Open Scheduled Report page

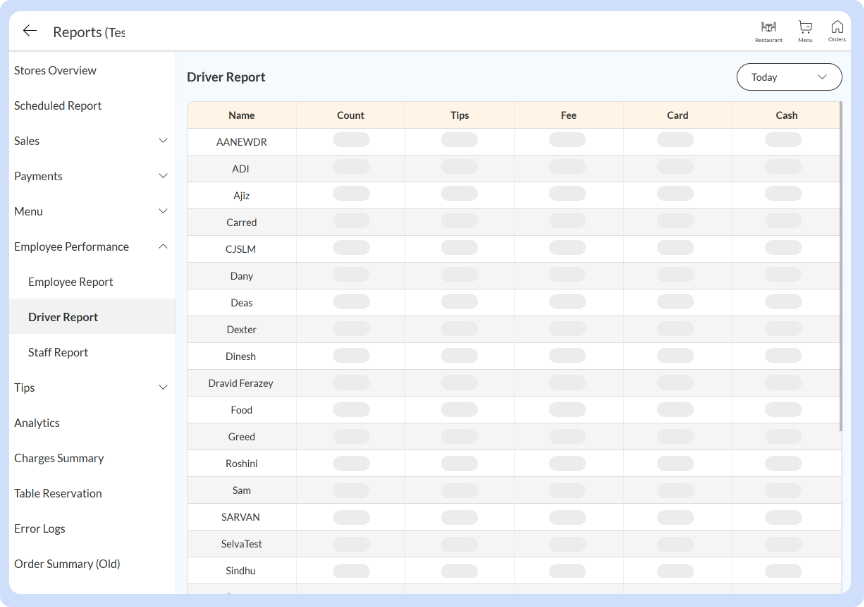click(x=58, y=106)
